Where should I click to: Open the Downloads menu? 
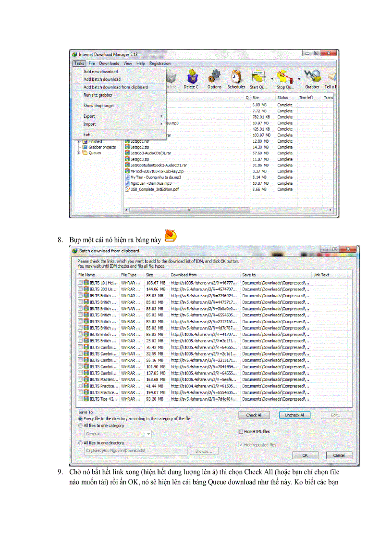(109, 63)
